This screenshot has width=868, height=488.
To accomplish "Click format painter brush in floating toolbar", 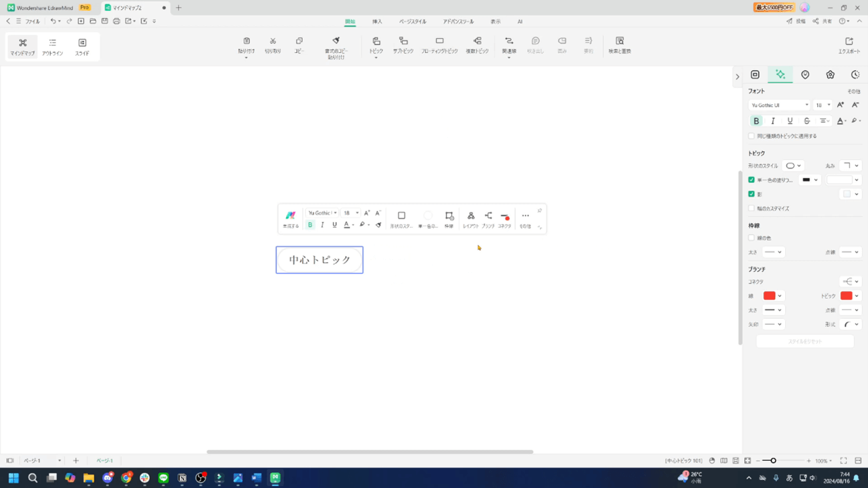I will pyautogui.click(x=378, y=225).
